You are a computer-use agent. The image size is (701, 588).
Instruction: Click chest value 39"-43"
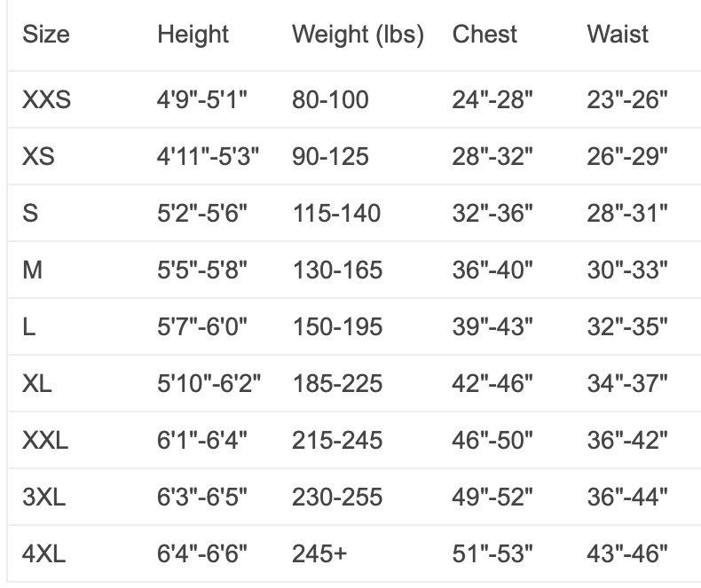pos(492,326)
